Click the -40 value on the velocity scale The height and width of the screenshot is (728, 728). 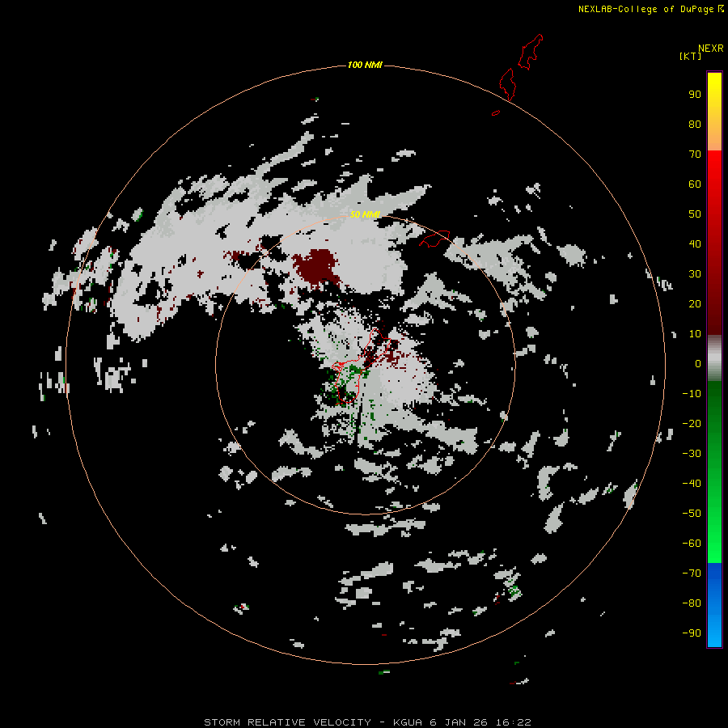pyautogui.click(x=692, y=484)
